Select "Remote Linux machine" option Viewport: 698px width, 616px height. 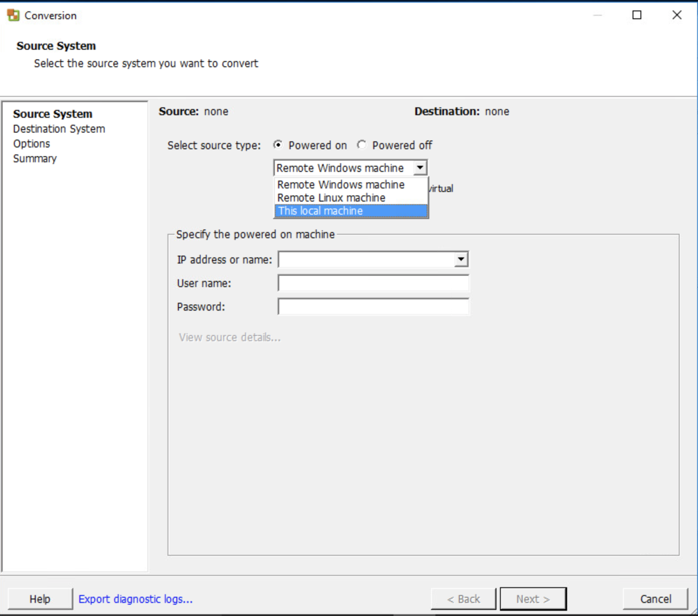(330, 197)
